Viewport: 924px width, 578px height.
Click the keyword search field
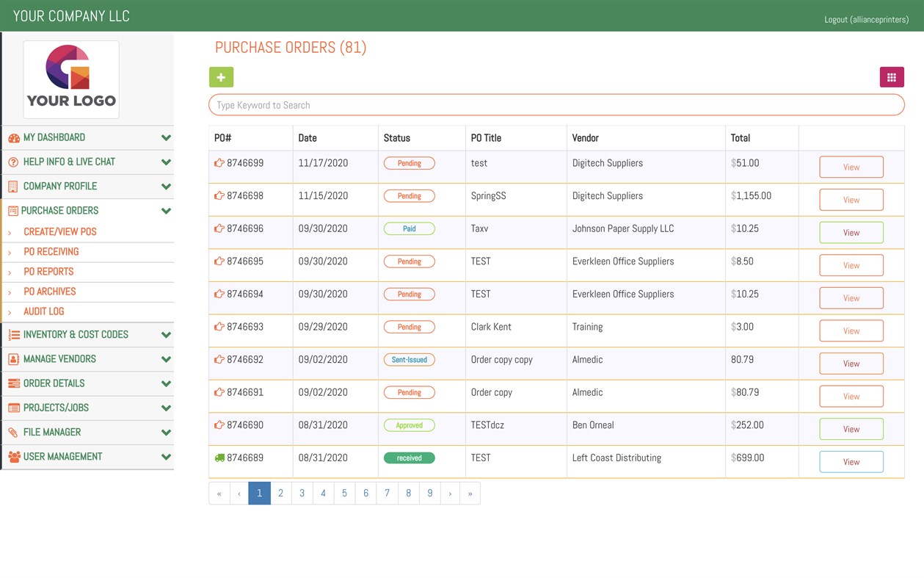pyautogui.click(x=556, y=104)
